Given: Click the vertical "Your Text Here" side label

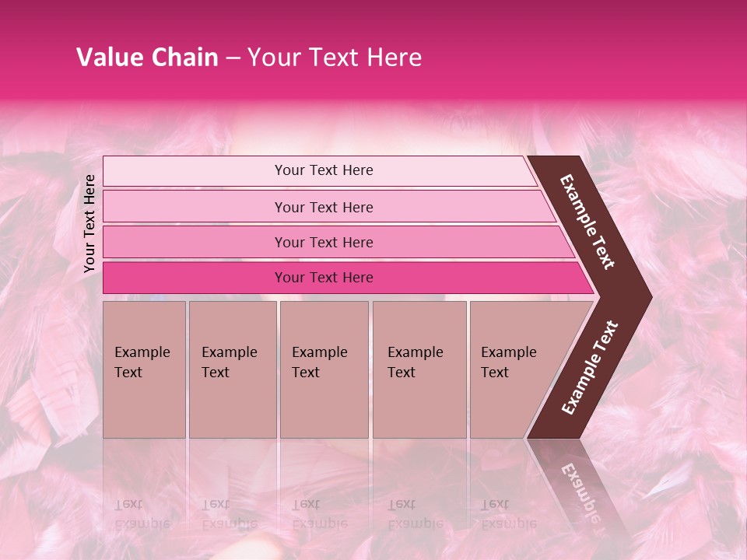Looking at the screenshot, I should (89, 223).
